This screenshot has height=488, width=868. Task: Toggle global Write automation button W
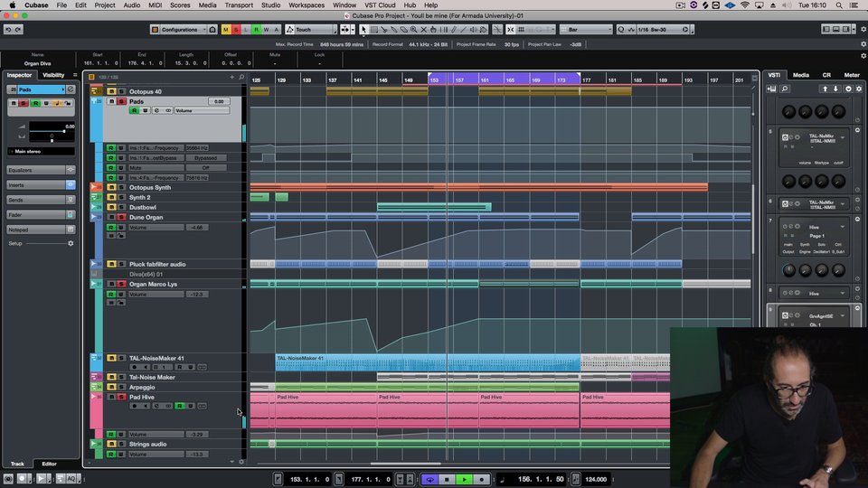(266, 29)
